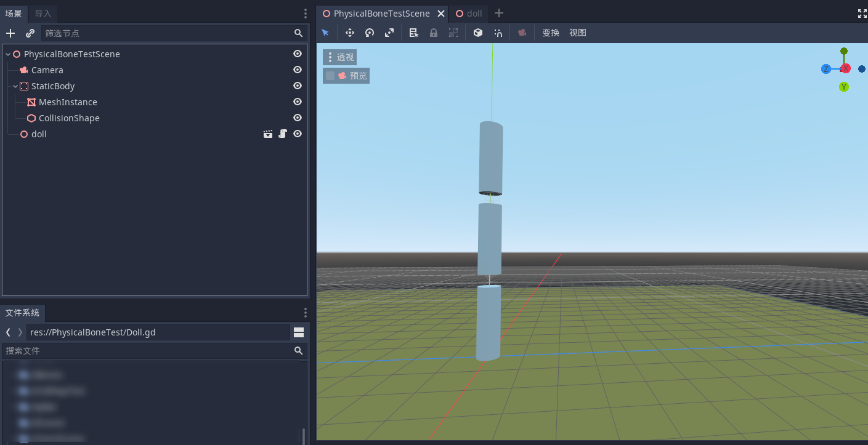Collapse the PhysicalBoneTestScene root node
868x445 pixels.
[8, 54]
